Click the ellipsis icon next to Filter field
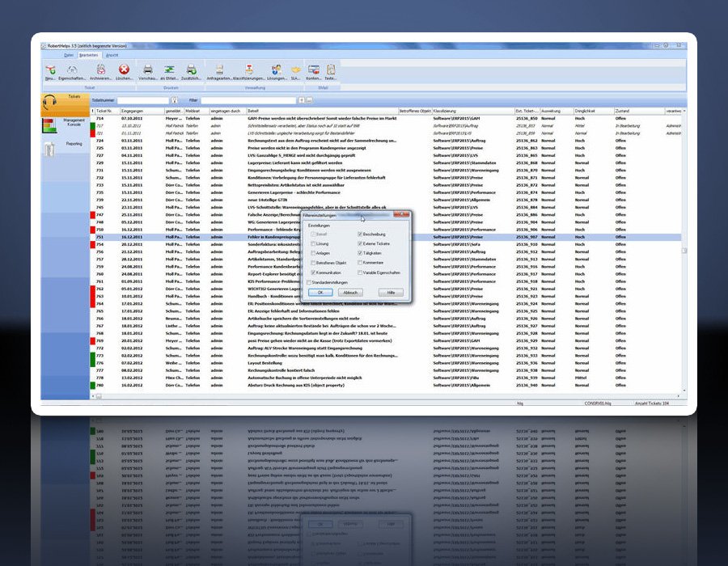Image resolution: width=728 pixels, height=566 pixels. click(x=309, y=100)
